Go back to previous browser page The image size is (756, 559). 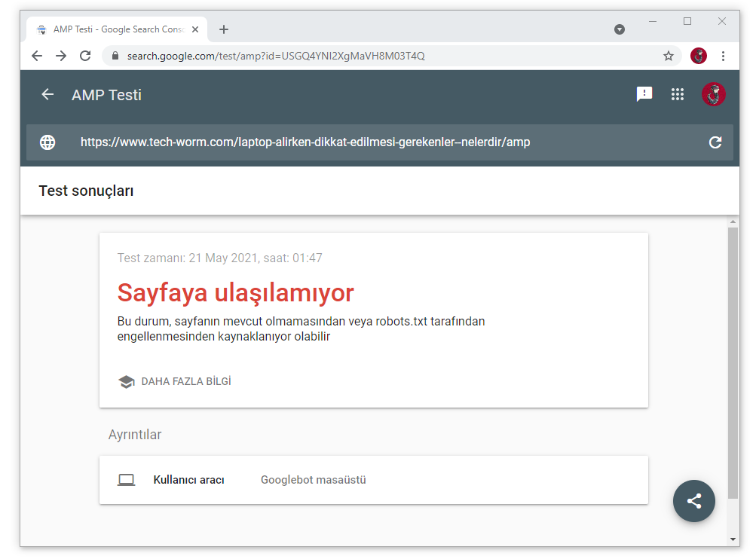(x=37, y=56)
